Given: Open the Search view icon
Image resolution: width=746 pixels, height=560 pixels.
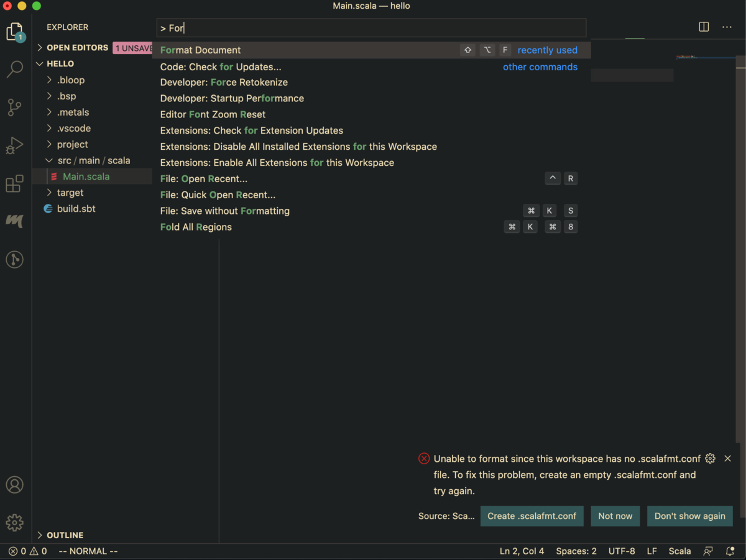Looking at the screenshot, I should 15,69.
